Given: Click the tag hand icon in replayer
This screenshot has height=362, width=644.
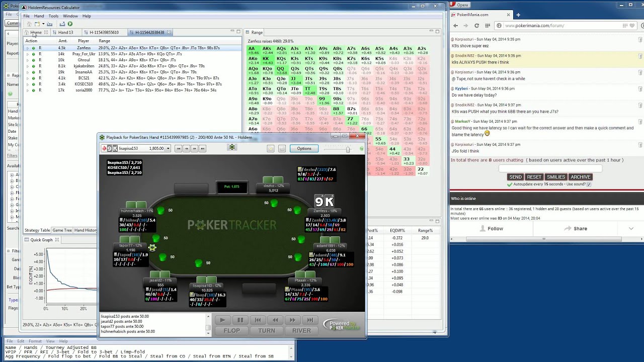Looking at the screenshot, I should coord(271,148).
